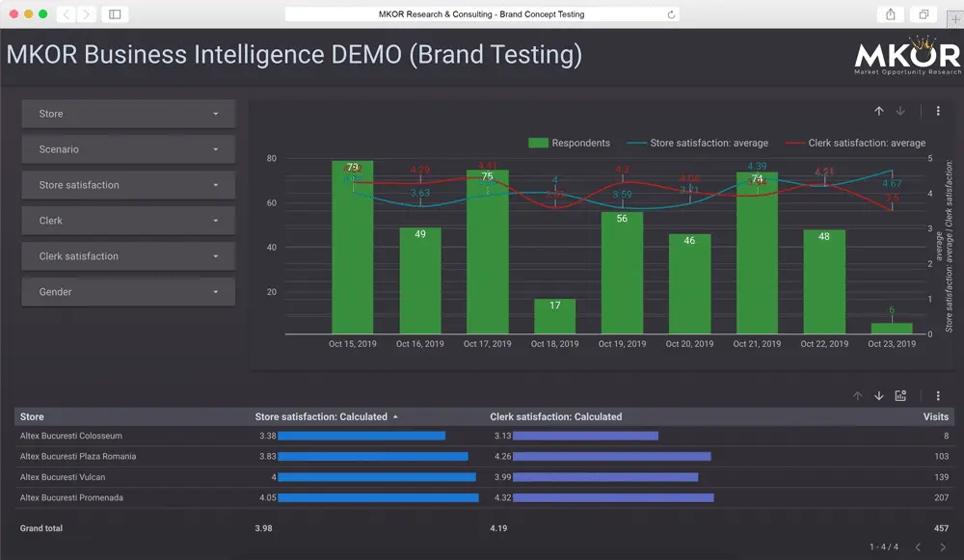Open the Scenario filter dropdown

128,149
